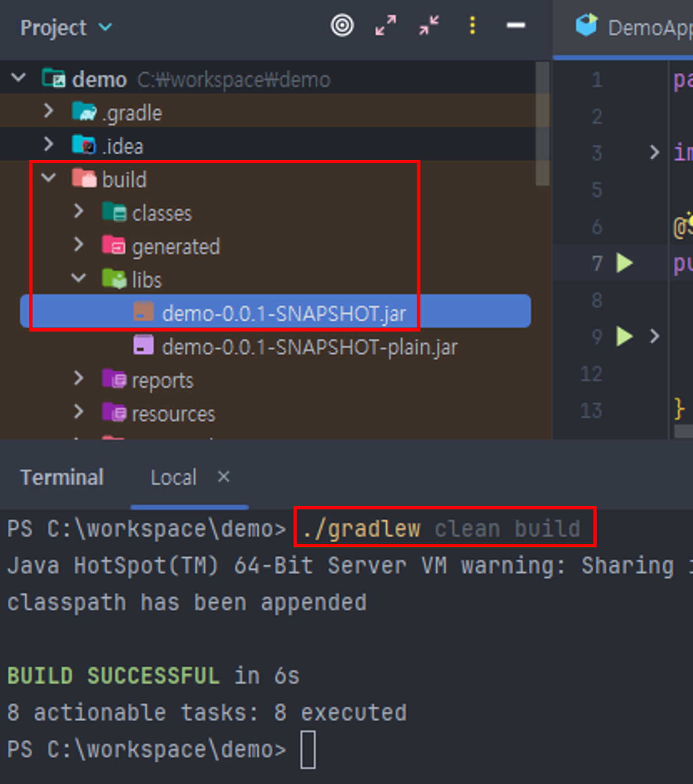Click the ./gradlew clean build command
The image size is (693, 784).
tap(441, 528)
